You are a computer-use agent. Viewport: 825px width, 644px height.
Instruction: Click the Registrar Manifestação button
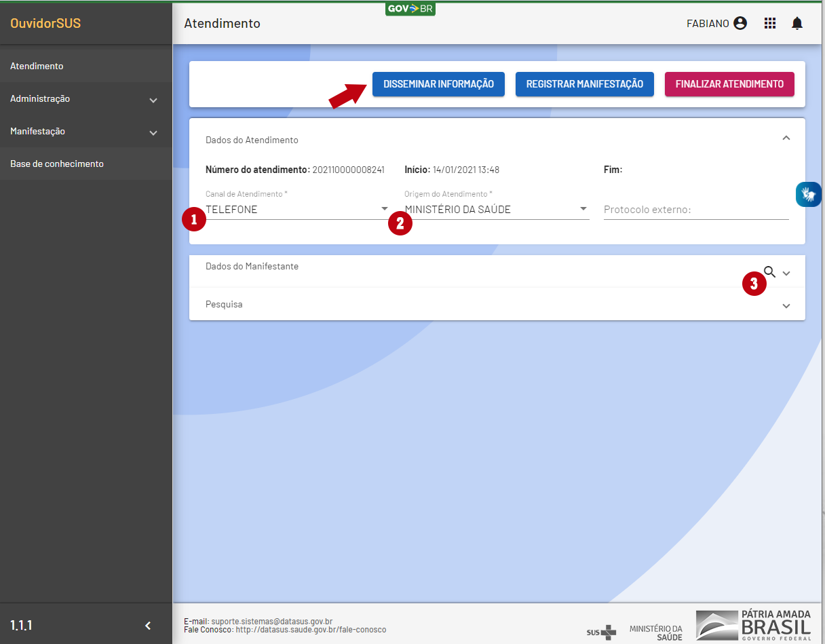584,84
